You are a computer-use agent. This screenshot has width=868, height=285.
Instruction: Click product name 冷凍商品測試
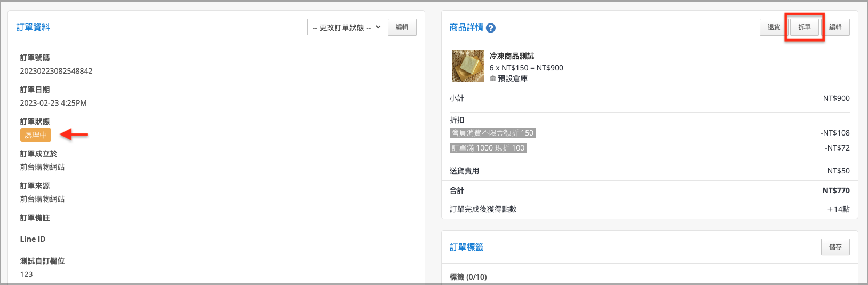coord(512,56)
